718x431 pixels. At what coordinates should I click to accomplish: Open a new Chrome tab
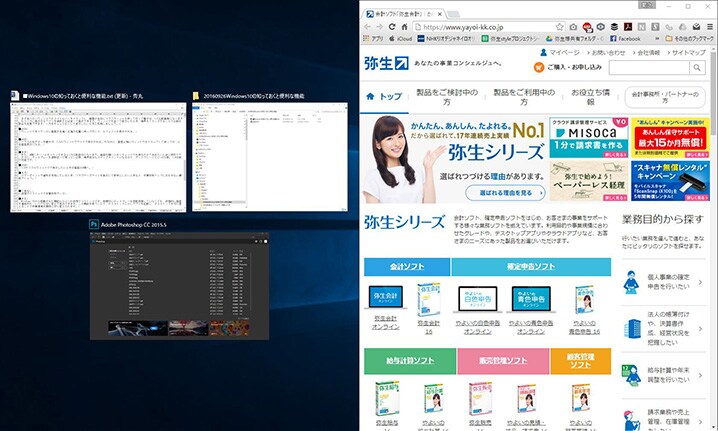coord(453,14)
